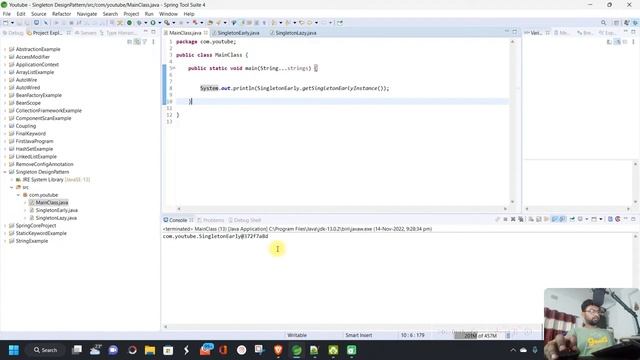Image resolution: width=640 pixels, height=360 pixels.
Task: Open the Refactor menu
Action: tap(62, 14)
